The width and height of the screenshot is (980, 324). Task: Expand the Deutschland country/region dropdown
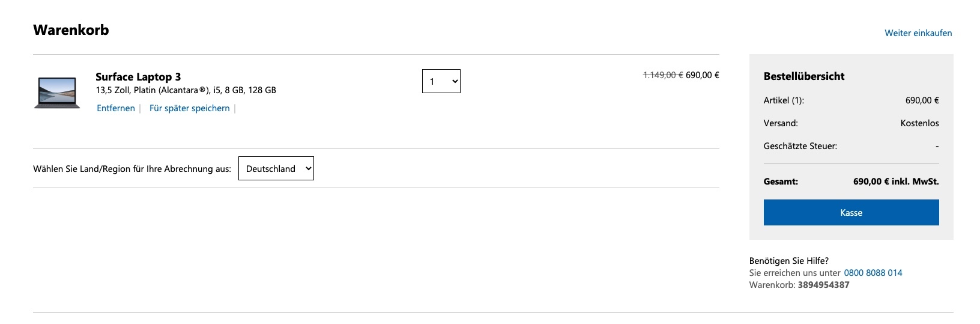tap(276, 169)
